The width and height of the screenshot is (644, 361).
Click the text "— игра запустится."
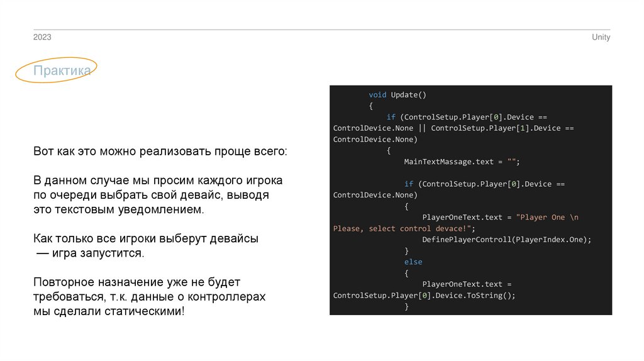click(89, 254)
